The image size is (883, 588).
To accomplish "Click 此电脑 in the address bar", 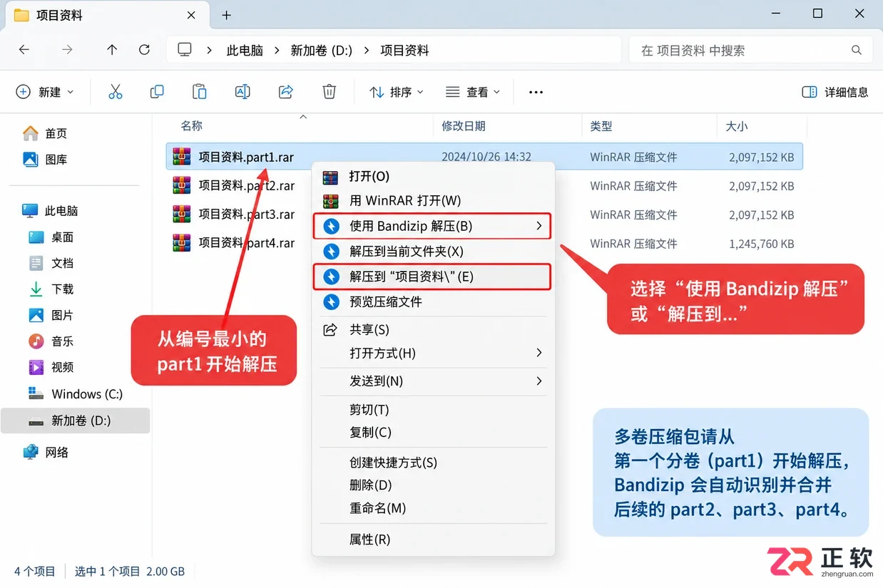I will pos(245,50).
